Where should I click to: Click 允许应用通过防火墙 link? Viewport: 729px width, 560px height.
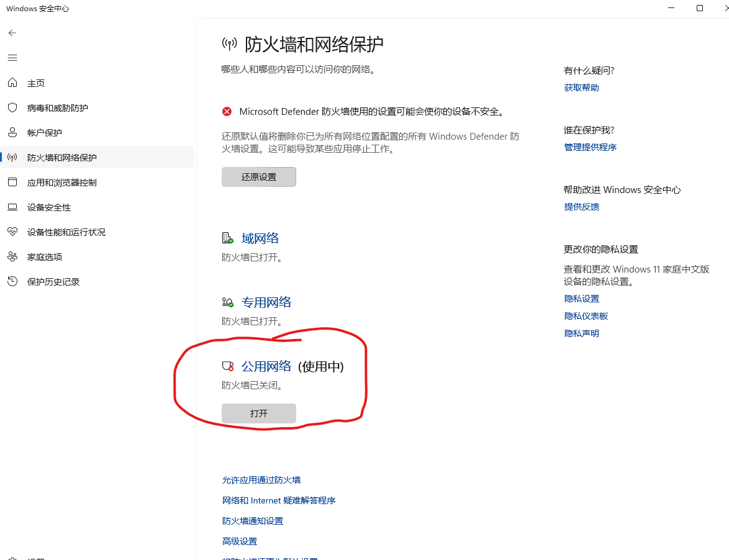[261, 480]
